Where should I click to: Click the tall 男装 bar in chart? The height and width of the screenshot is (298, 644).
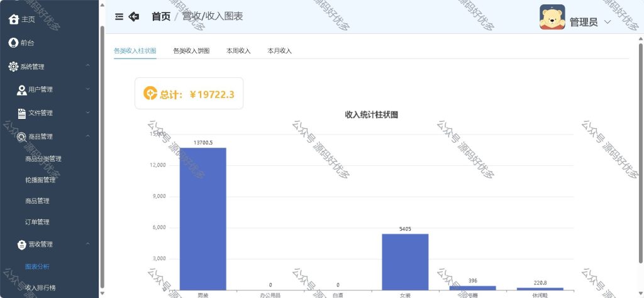pos(203,219)
